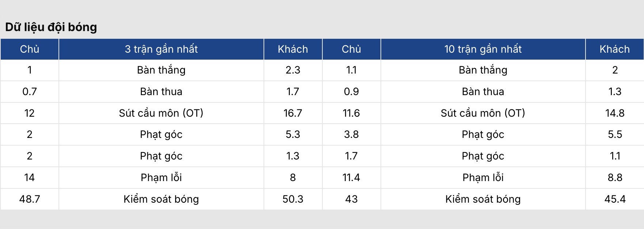Click the 50.3 possession value cell

[293, 199]
